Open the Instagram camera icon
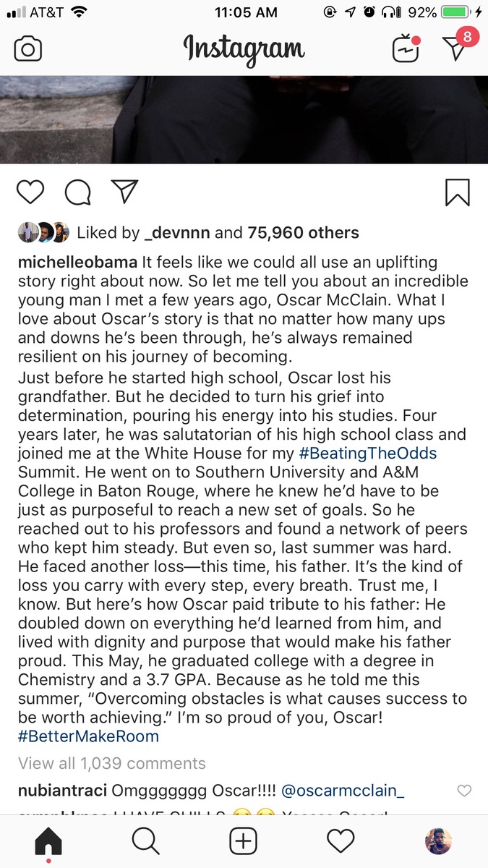Image resolution: width=488 pixels, height=868 pixels. tap(28, 48)
